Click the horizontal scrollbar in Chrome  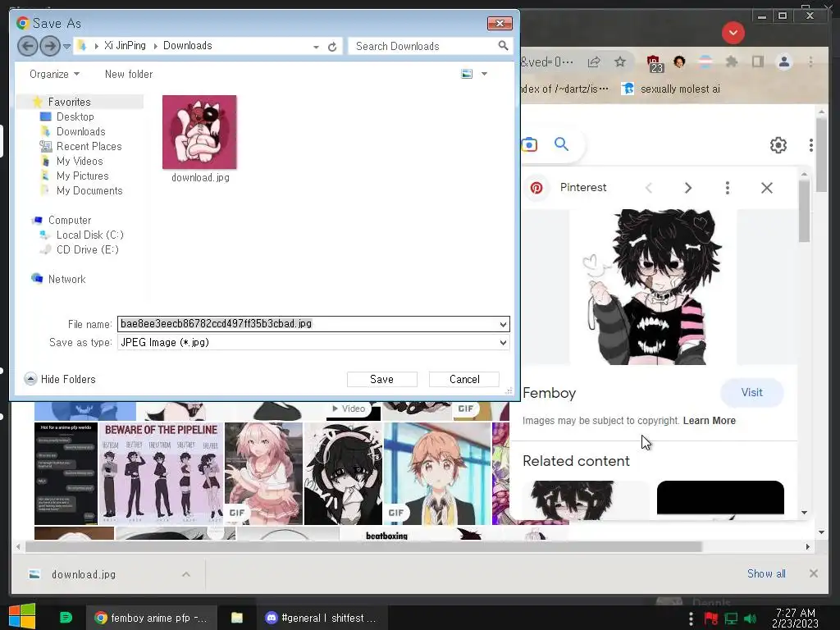point(363,546)
